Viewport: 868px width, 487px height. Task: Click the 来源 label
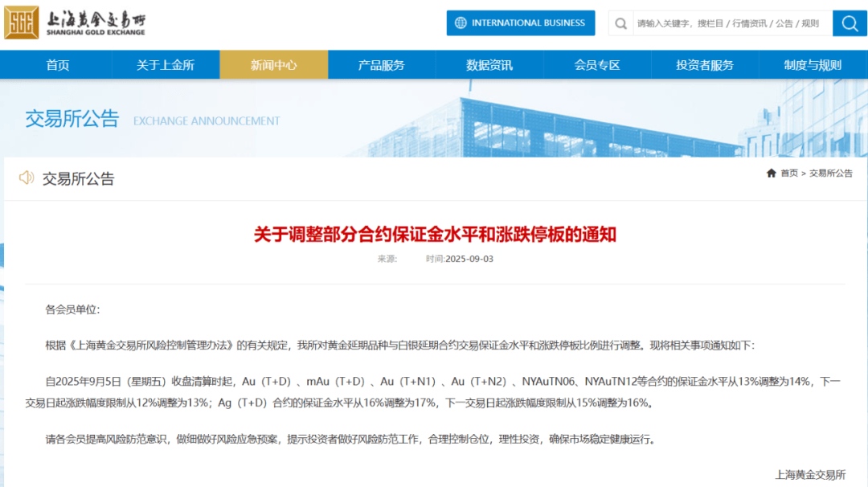387,259
